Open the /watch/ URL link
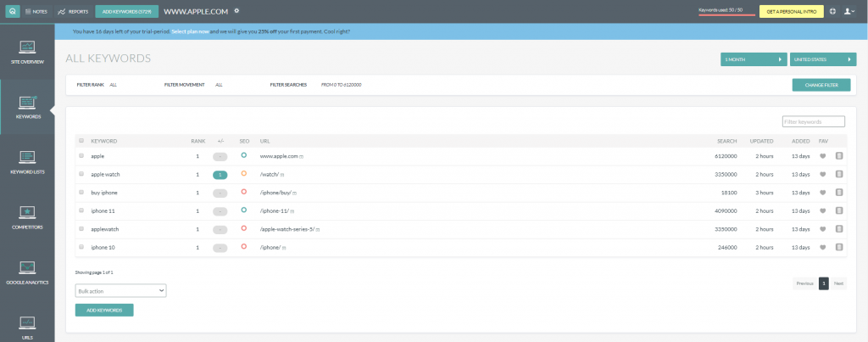Image resolution: width=868 pixels, height=342 pixels. (x=269, y=175)
